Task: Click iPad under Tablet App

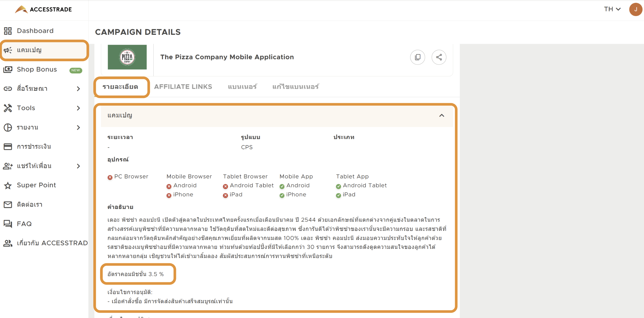Action: click(x=346, y=195)
